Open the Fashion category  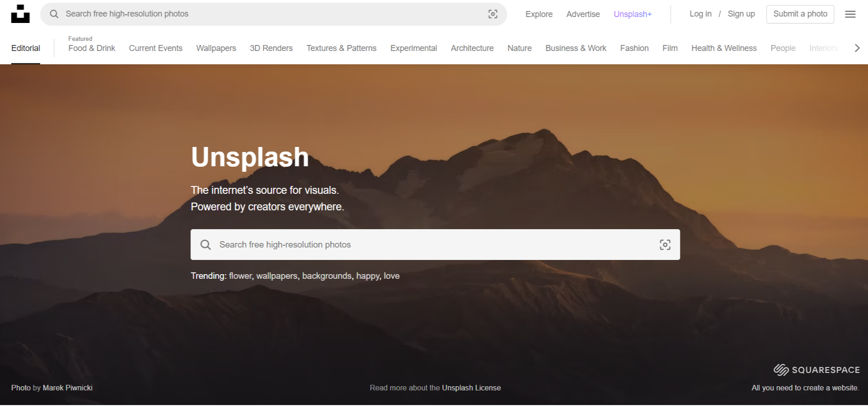(x=634, y=48)
